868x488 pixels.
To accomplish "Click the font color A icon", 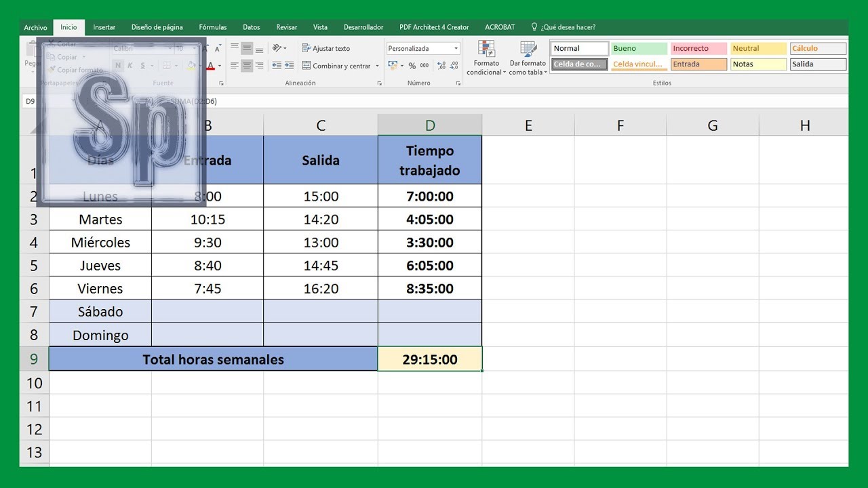I will [x=210, y=66].
